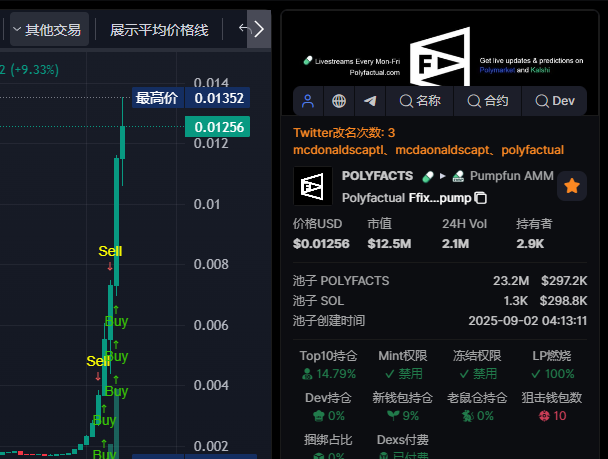Viewport: 608px width, 459px height.
Task: Open Kalshi link in banner
Action: pyautogui.click(x=540, y=70)
